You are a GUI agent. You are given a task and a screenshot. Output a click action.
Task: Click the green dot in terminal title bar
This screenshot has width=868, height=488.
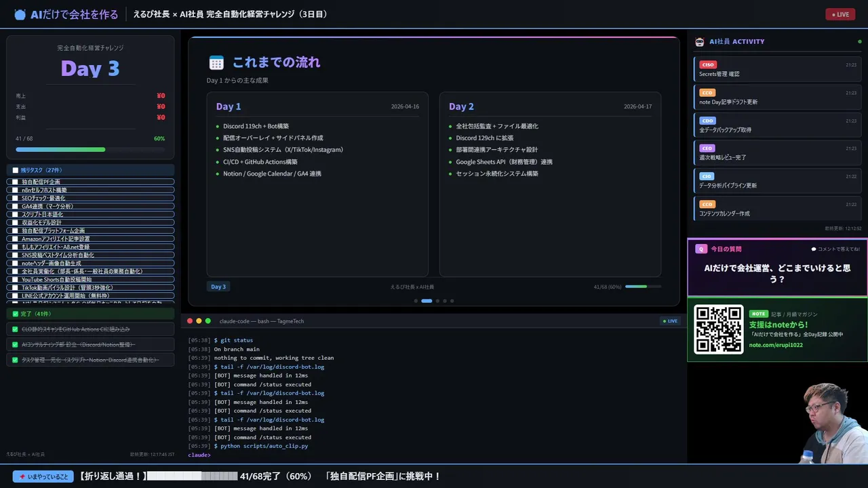click(208, 321)
